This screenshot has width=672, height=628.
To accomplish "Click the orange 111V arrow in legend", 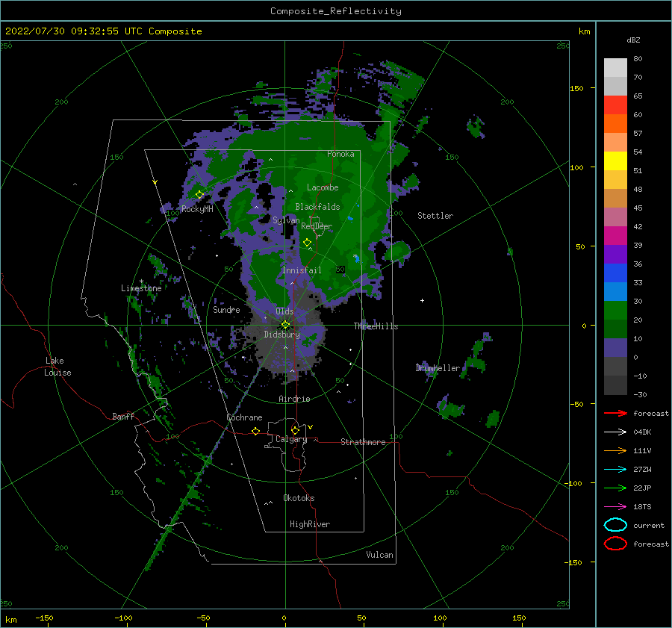I will [x=615, y=450].
